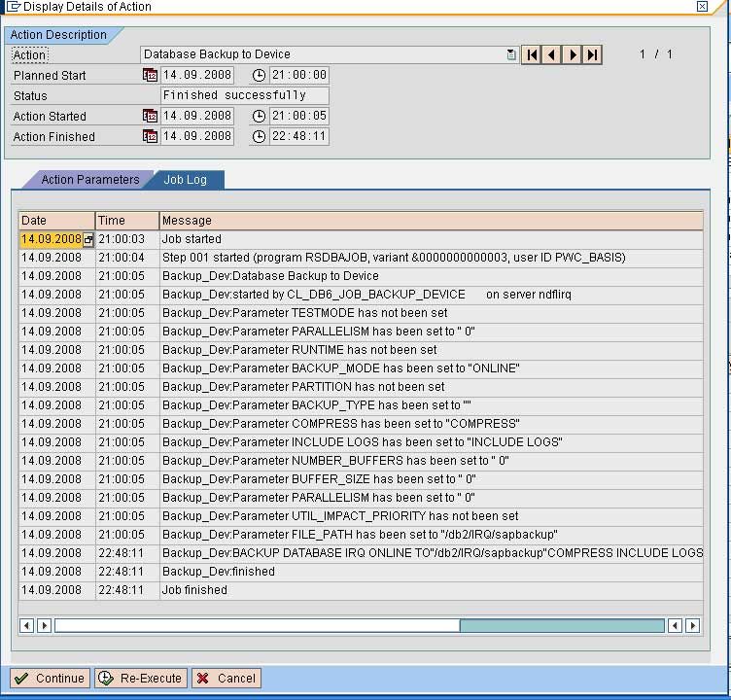Image resolution: width=731 pixels, height=700 pixels.
Task: Open calendar icon beside Planned Start date
Action: click(150, 75)
